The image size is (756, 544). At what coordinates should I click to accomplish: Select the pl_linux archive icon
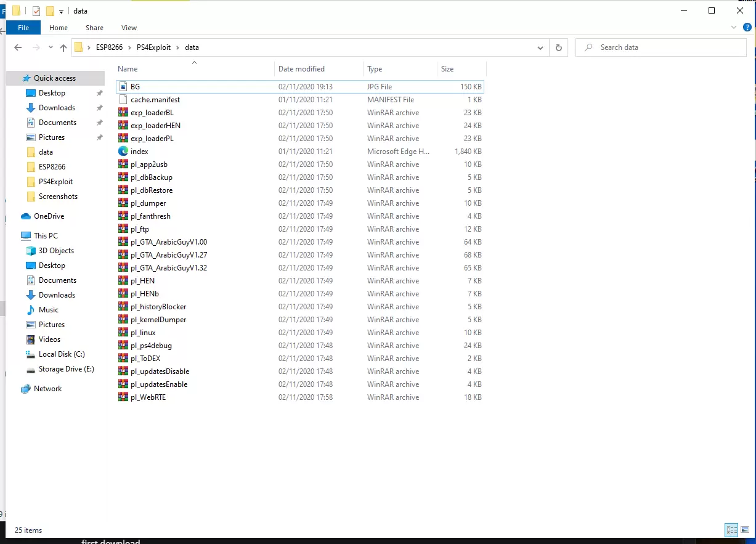(x=123, y=333)
